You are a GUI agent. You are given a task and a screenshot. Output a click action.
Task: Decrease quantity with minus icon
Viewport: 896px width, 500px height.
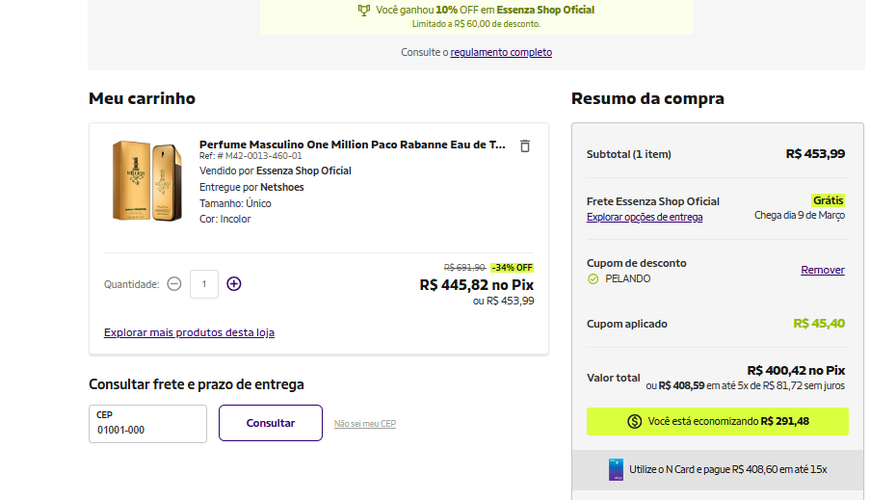point(174,284)
